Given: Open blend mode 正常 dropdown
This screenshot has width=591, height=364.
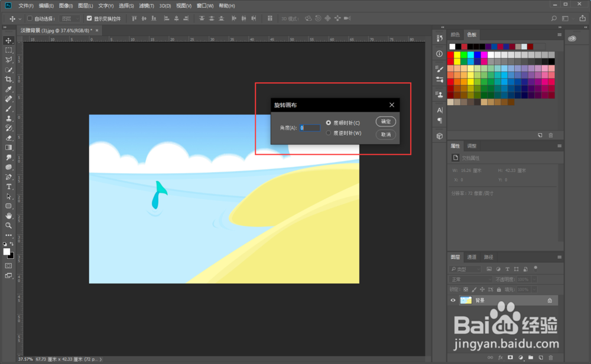Looking at the screenshot, I should tap(470, 279).
